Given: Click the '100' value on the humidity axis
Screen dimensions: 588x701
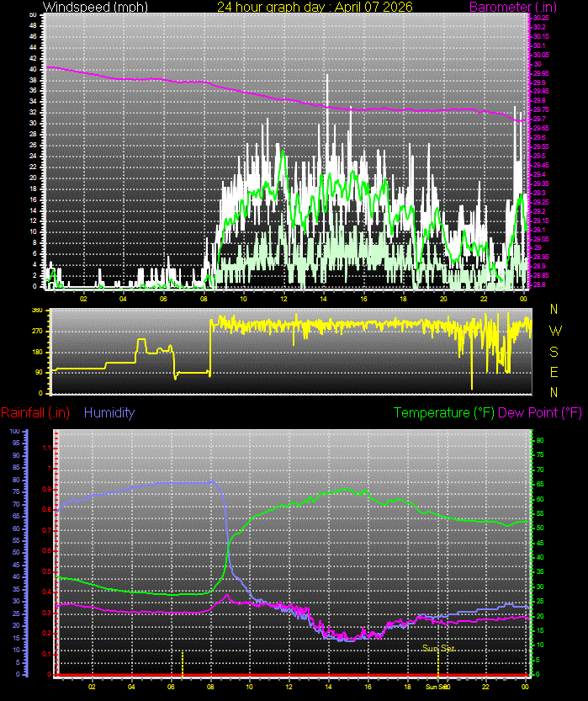Looking at the screenshot, I should (x=14, y=432).
